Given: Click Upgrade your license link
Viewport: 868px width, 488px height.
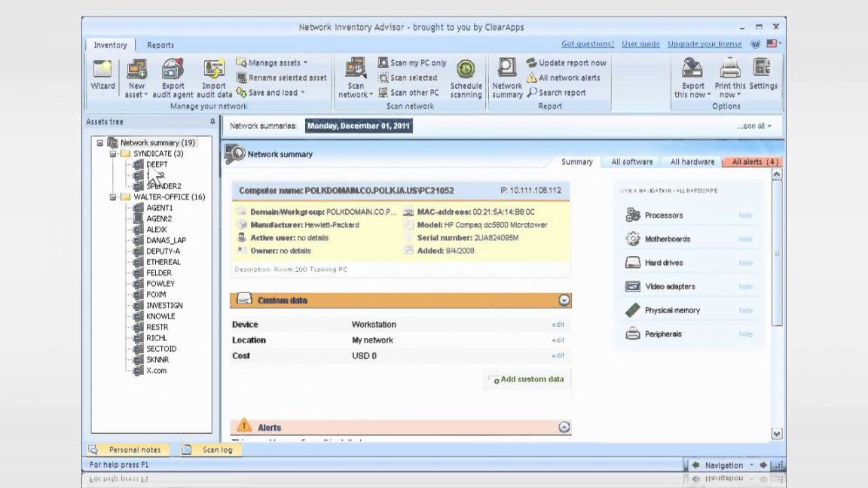Looking at the screenshot, I should pos(704,44).
